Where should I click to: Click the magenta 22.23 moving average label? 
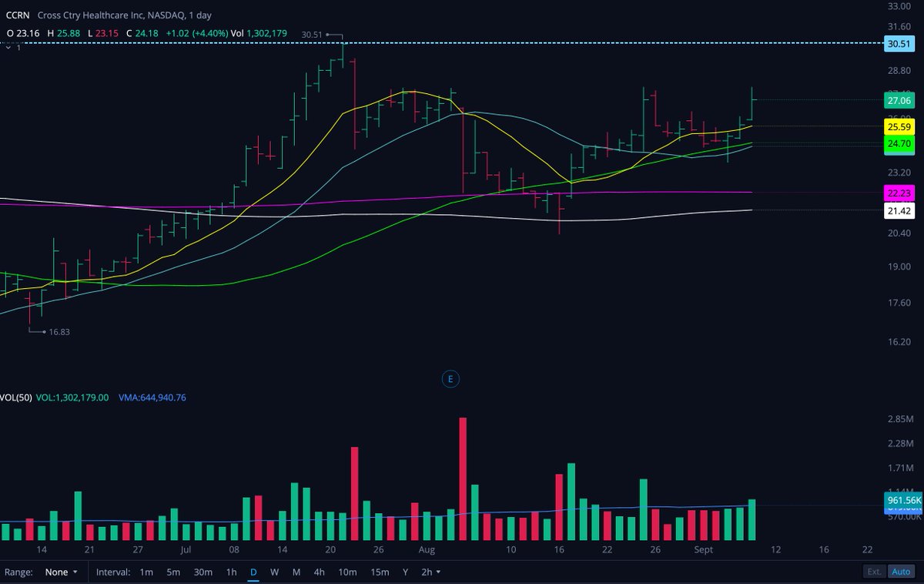point(899,193)
